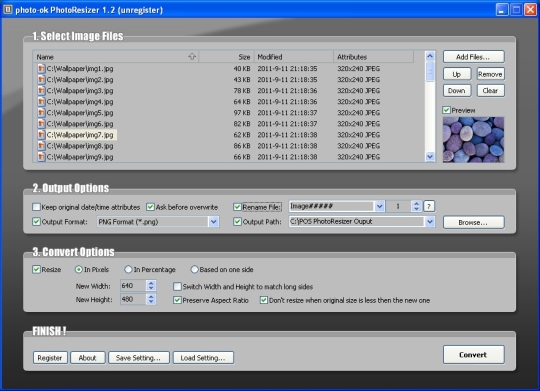The image size is (540, 391).
Task: Click the file list scrollbar up arrow
Action: [430, 56]
